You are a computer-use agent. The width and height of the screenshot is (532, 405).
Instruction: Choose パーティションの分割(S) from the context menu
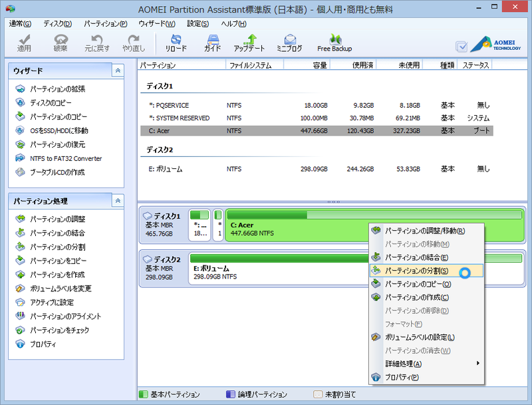tap(426, 271)
